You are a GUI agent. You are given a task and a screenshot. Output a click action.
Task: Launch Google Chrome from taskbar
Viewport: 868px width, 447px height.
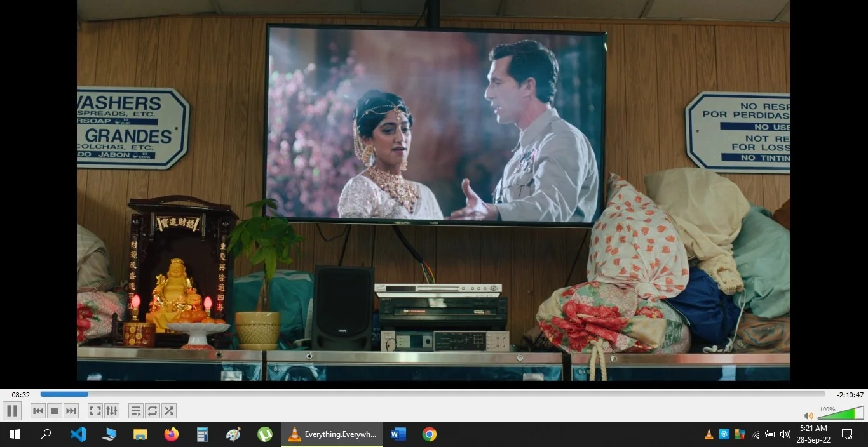click(430, 434)
